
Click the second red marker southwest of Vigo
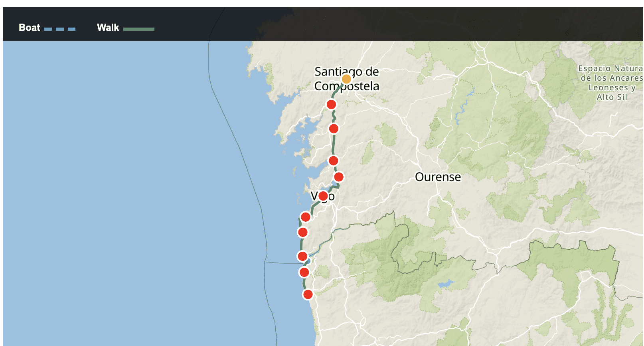302,232
